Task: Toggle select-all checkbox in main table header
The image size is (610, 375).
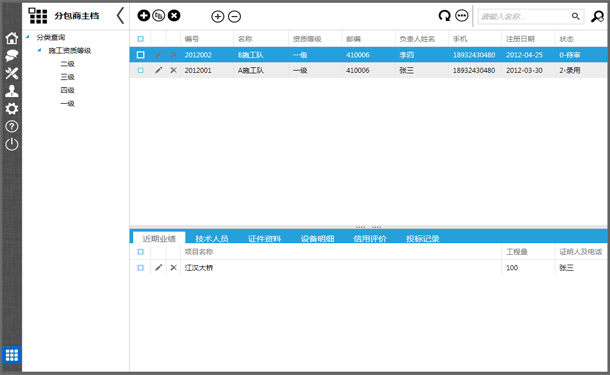Action: point(140,39)
